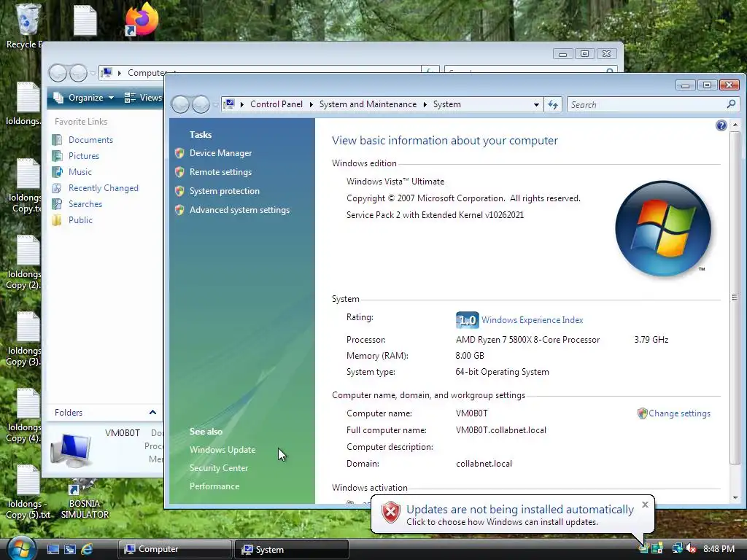
Task: Expand the Folders pane chevron
Action: pyautogui.click(x=152, y=413)
